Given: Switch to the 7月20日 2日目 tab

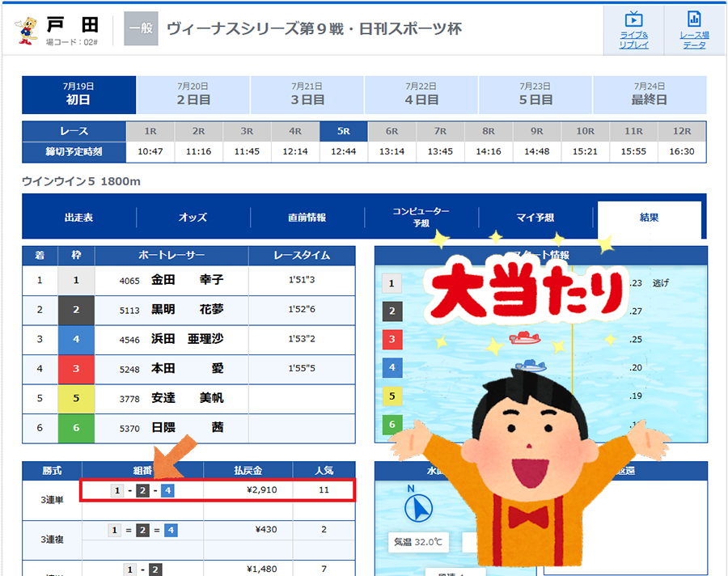Looking at the screenshot, I should pos(193,95).
